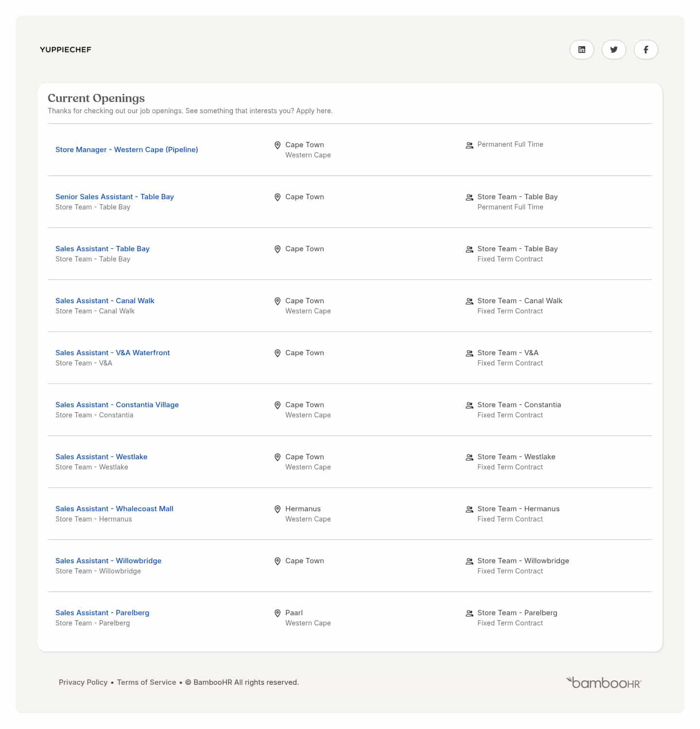The width and height of the screenshot is (700, 729).
Task: Open the Privacy Policy link
Action: point(83,682)
